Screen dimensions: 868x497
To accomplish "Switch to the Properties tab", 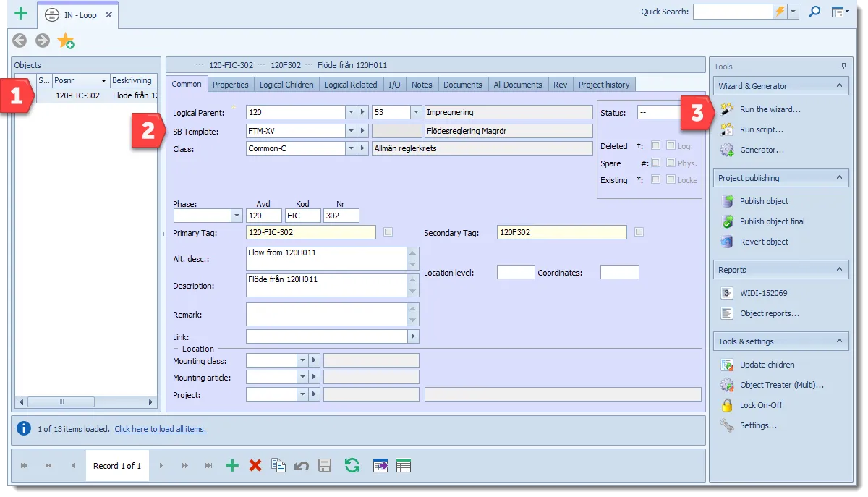I will click(231, 85).
